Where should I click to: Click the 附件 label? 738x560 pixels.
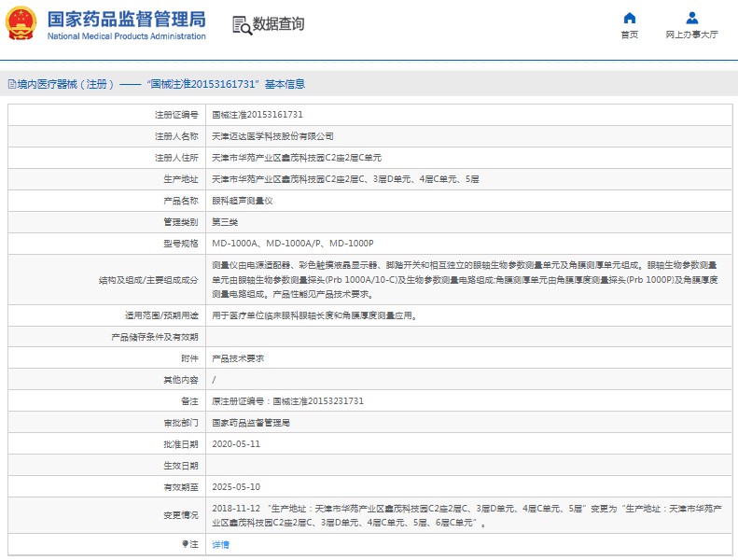189,358
